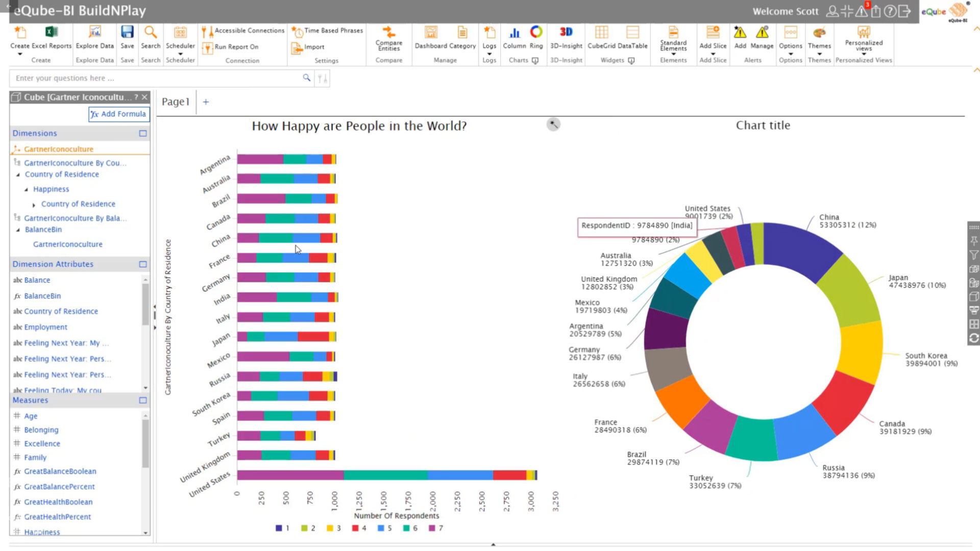Open the Scheduler tool
Screen dimensions: 980x551
180,33
